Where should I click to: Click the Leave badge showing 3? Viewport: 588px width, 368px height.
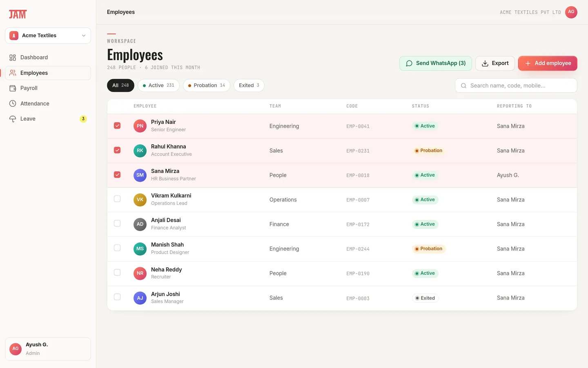pyautogui.click(x=83, y=119)
